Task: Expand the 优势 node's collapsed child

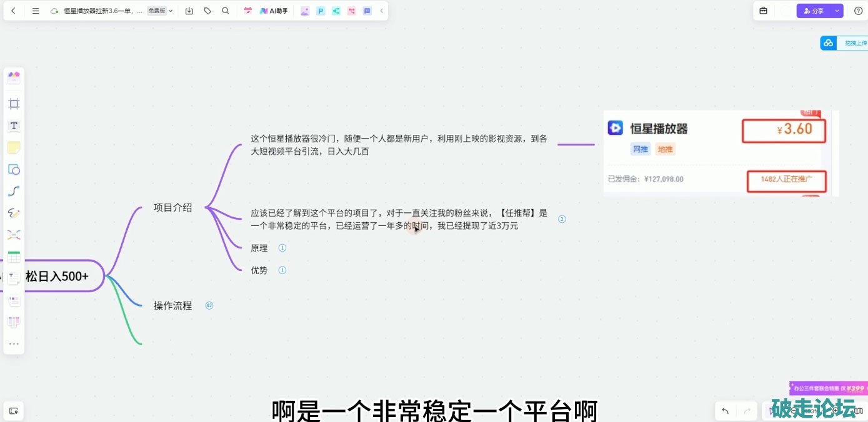Action: click(x=282, y=270)
